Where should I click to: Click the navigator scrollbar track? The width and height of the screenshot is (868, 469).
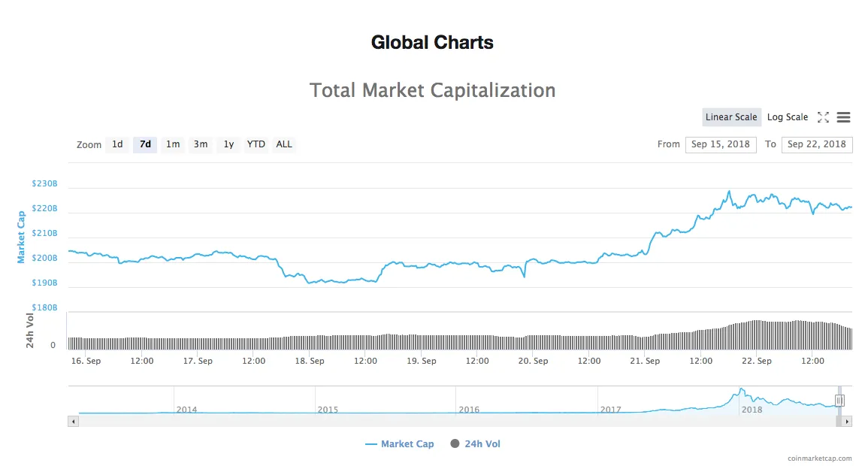coord(457,422)
